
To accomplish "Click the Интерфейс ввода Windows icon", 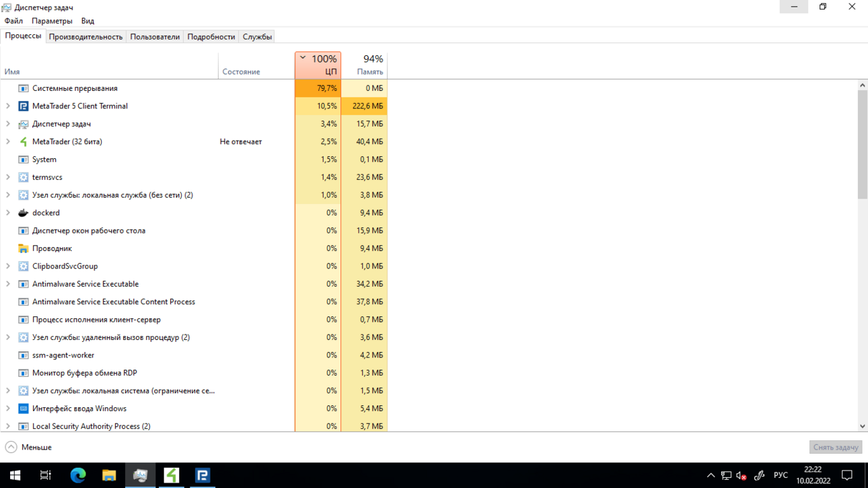I will coord(24,409).
